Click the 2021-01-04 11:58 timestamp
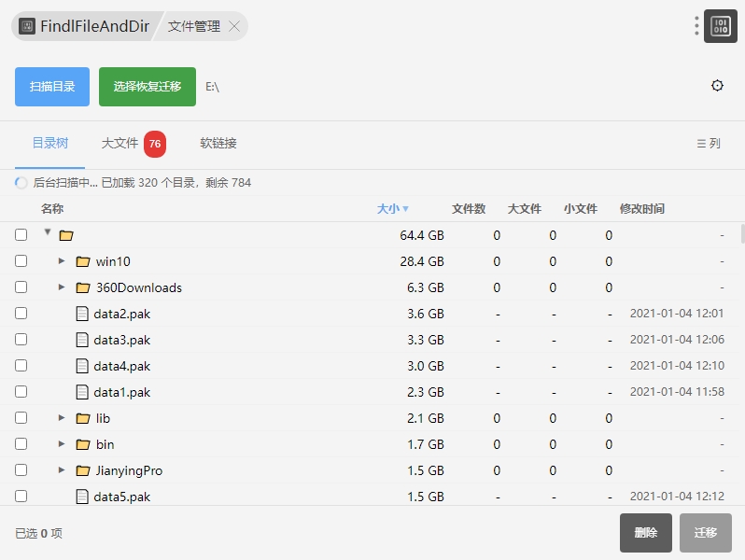This screenshot has width=745, height=560. click(x=677, y=392)
